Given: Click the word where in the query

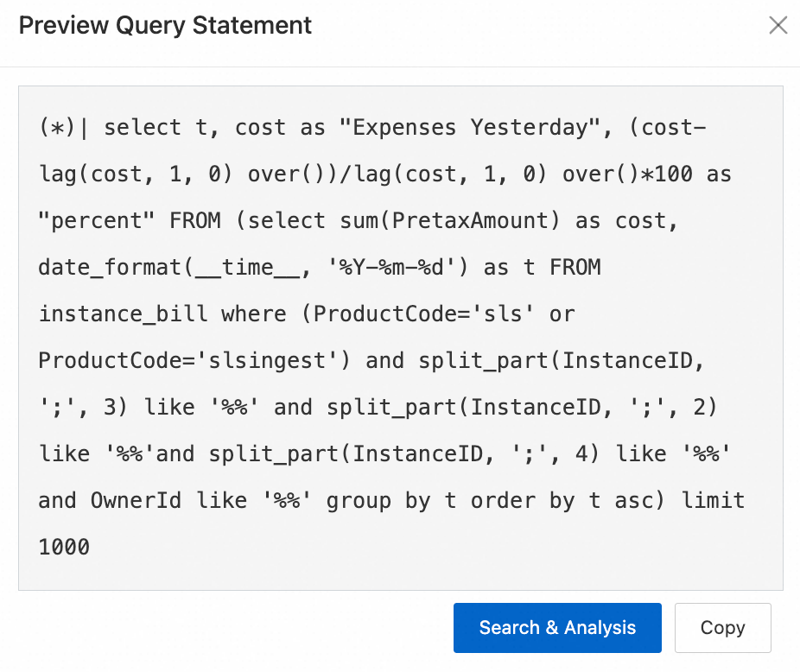Looking at the screenshot, I should coord(253,314).
